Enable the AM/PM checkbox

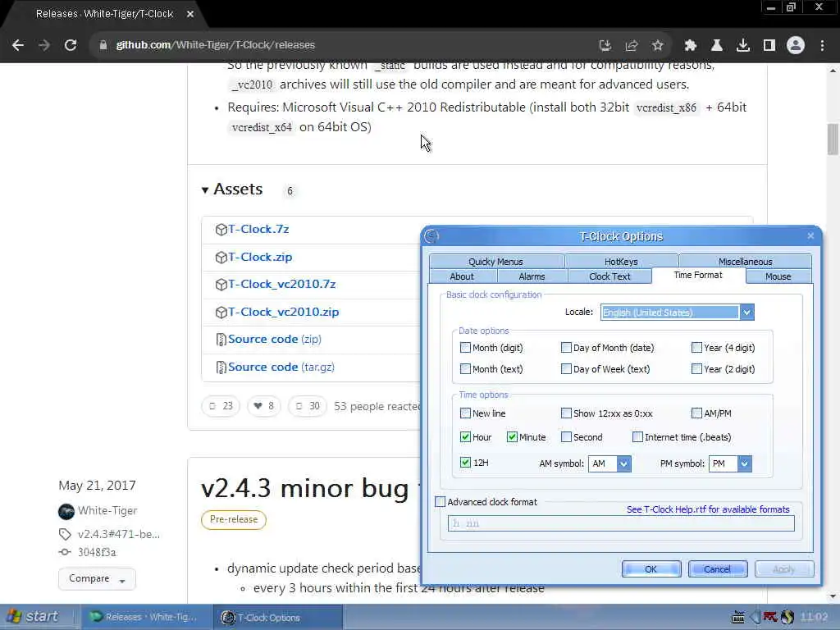click(x=696, y=413)
